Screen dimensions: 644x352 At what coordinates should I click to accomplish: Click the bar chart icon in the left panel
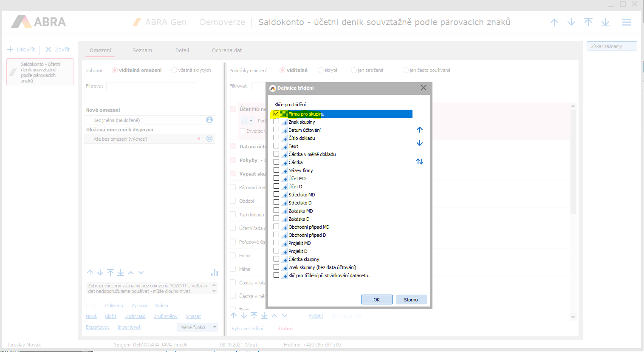(215, 273)
